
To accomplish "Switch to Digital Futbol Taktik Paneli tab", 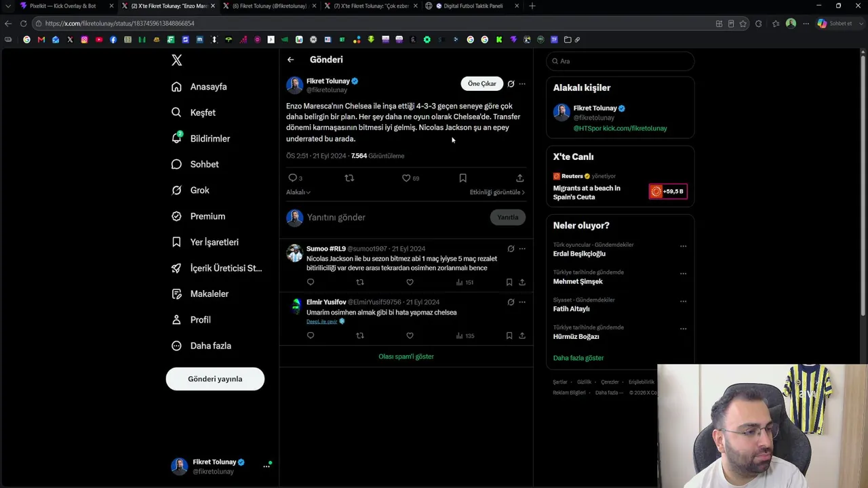I will (473, 6).
